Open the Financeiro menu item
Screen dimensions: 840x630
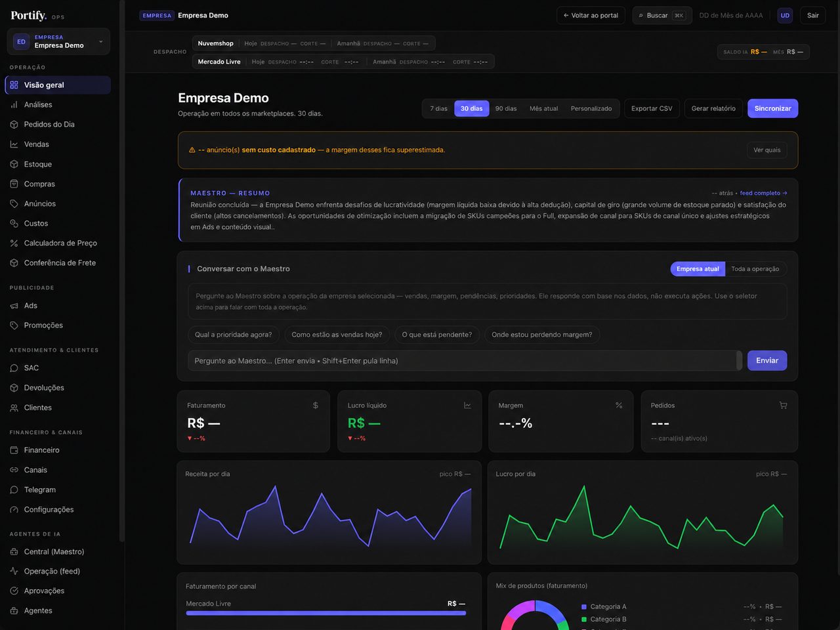click(x=58, y=450)
